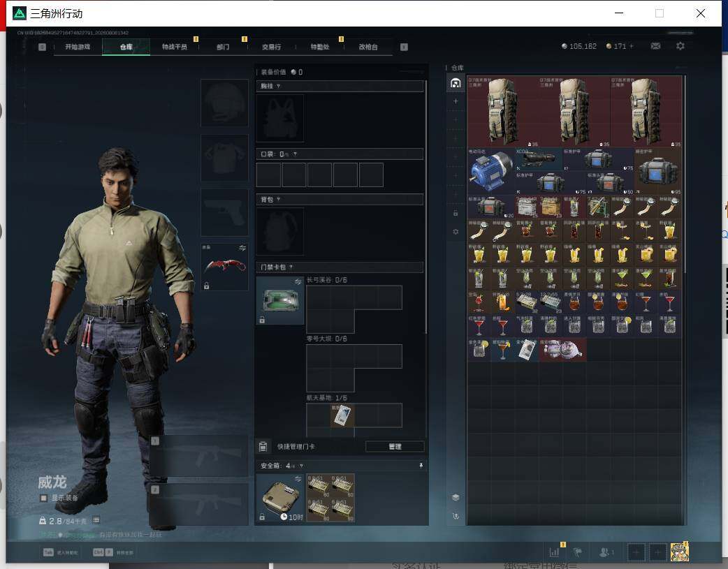Open the stats bar chart icon
The height and width of the screenshot is (569, 728).
point(554,552)
